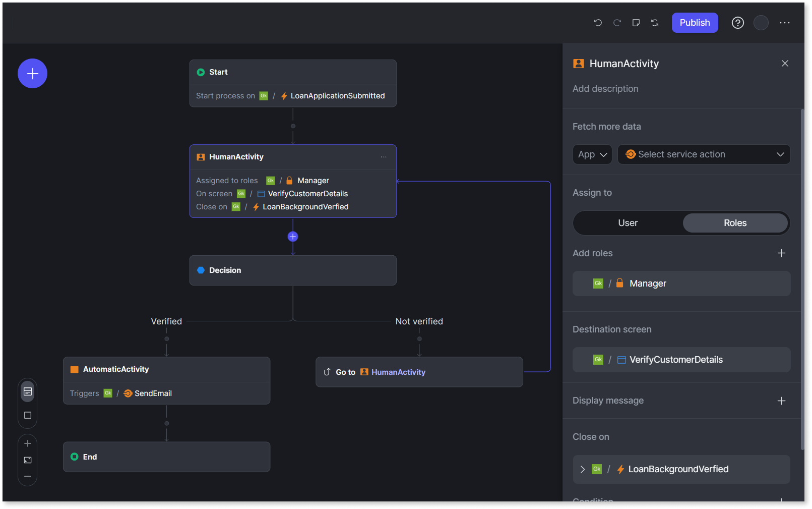Select the Roles assignment option
Screen dimensions: 812x509
click(735, 222)
